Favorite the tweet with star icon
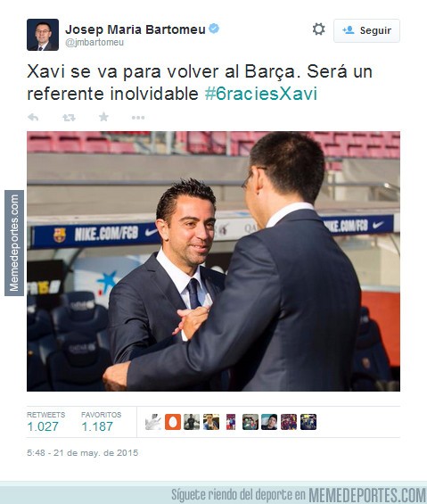The height and width of the screenshot is (504, 427). (103, 117)
